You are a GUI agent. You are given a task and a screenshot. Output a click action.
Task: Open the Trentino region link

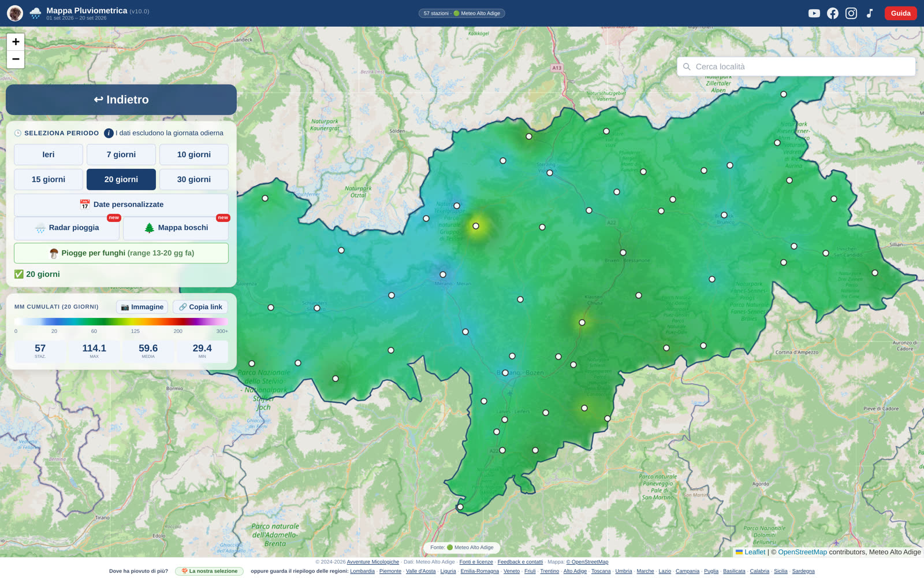550,571
